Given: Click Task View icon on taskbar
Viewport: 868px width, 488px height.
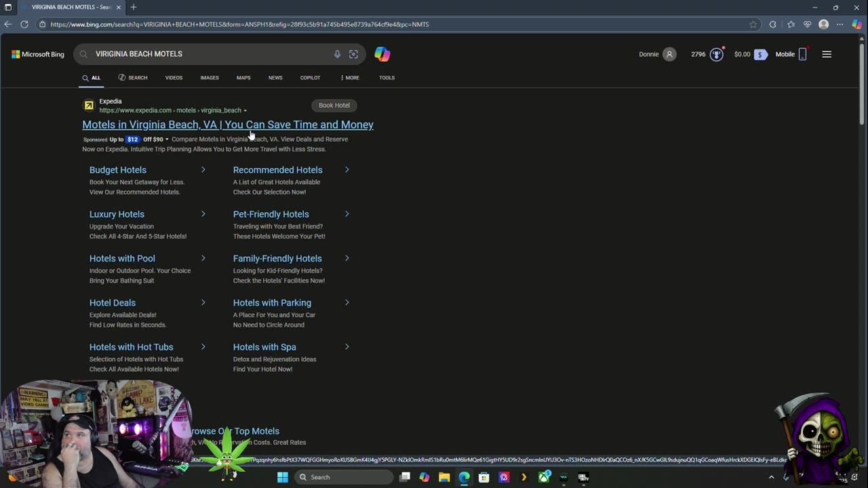Looking at the screenshot, I should [405, 477].
